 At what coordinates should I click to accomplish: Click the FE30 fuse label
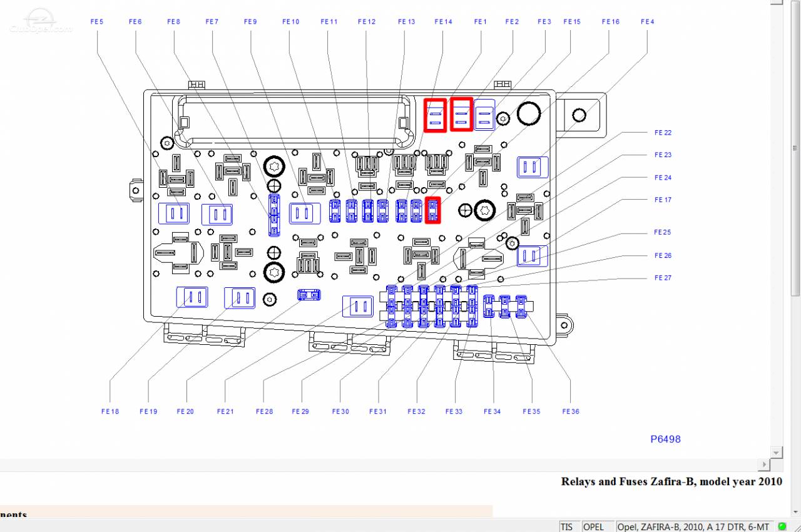pos(340,412)
